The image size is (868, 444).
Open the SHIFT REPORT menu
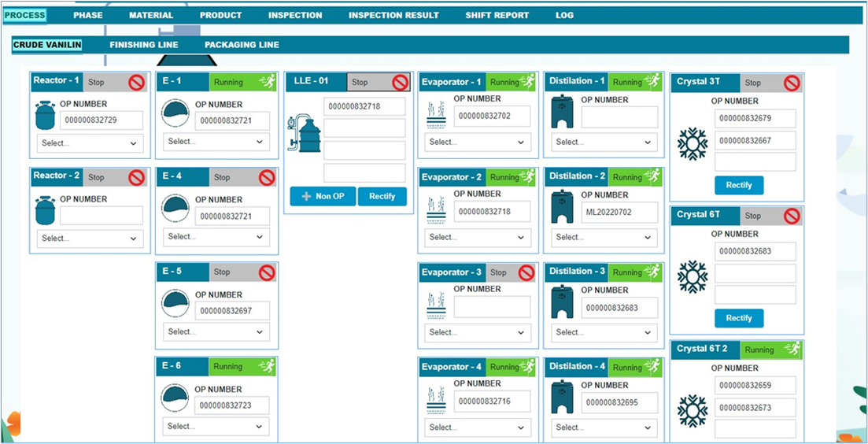(497, 16)
